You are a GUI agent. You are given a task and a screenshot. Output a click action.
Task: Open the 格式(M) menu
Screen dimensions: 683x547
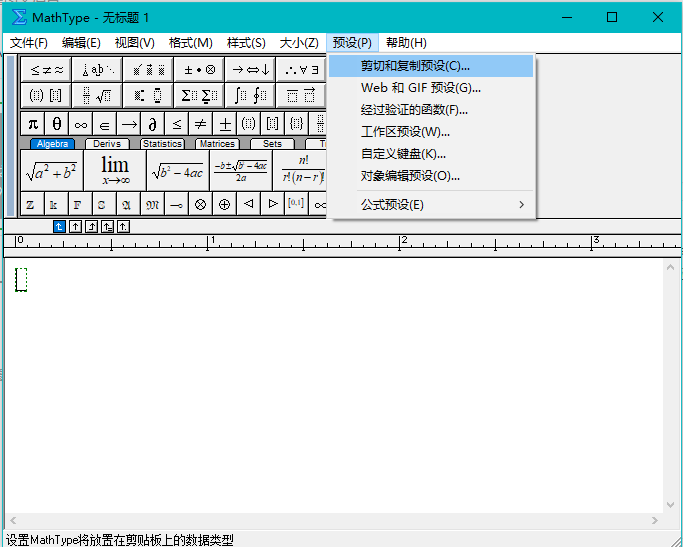(190, 43)
